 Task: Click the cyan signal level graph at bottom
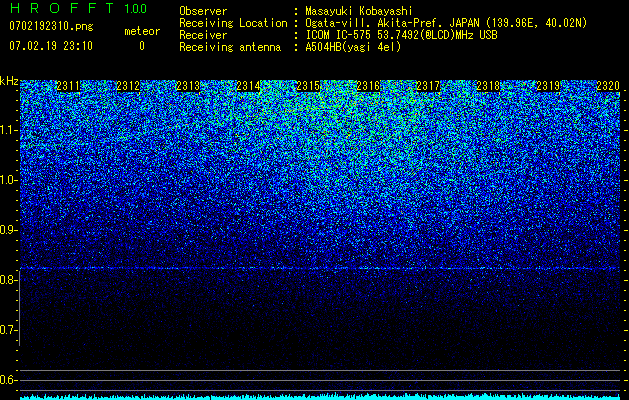point(320,396)
